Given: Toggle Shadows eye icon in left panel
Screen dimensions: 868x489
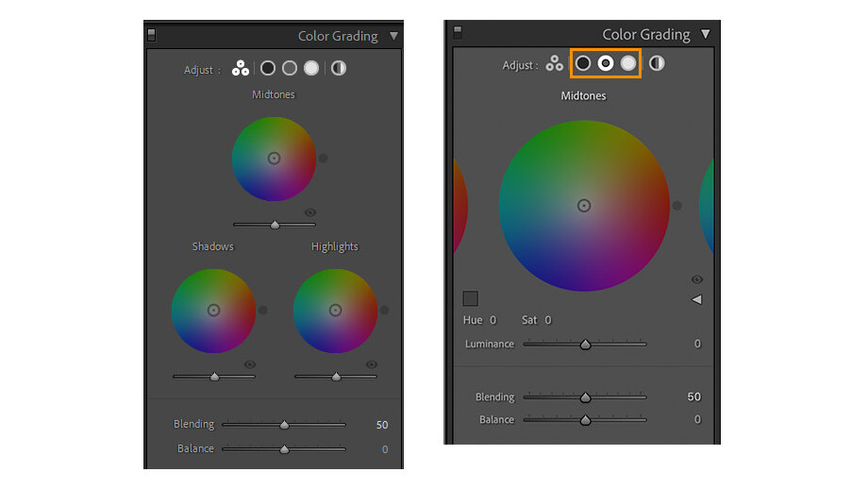Looking at the screenshot, I should coord(250,364).
